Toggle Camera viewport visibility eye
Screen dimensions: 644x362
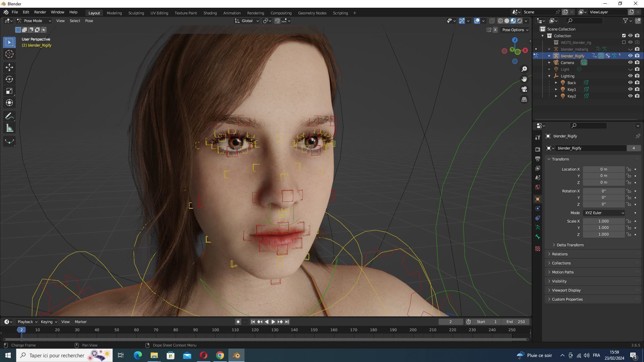click(630, 63)
